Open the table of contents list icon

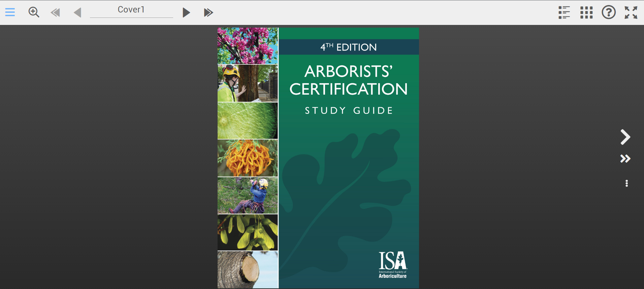point(564,12)
